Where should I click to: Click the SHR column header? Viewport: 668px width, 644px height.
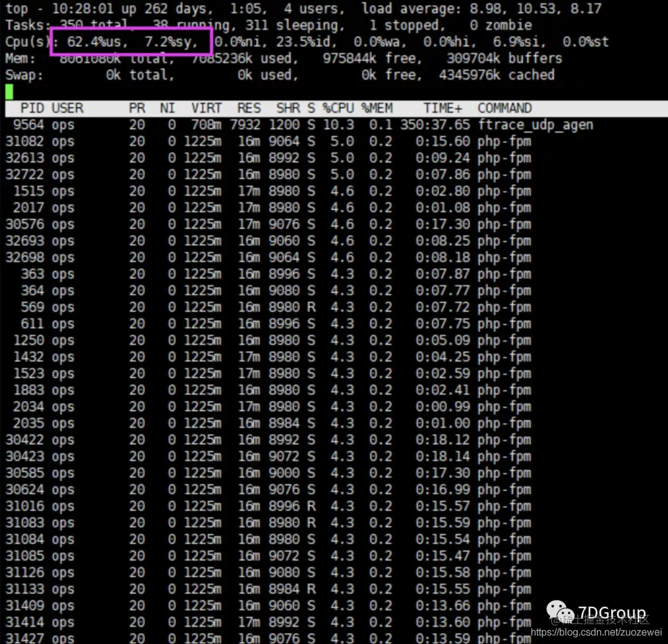point(288,108)
